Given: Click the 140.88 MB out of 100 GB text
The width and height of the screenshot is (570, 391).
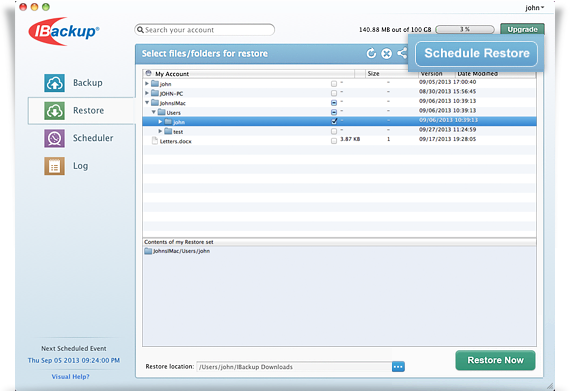Looking at the screenshot, I should coord(395,29).
